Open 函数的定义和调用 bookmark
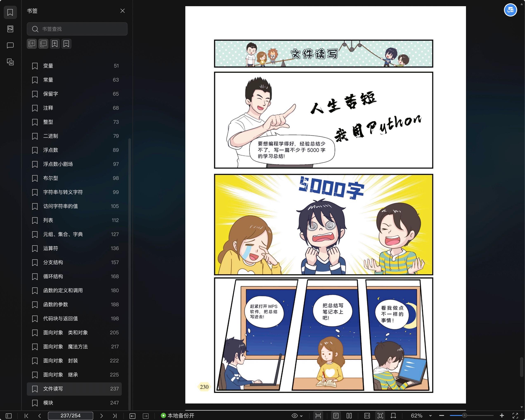The image size is (525, 420). (x=74, y=291)
